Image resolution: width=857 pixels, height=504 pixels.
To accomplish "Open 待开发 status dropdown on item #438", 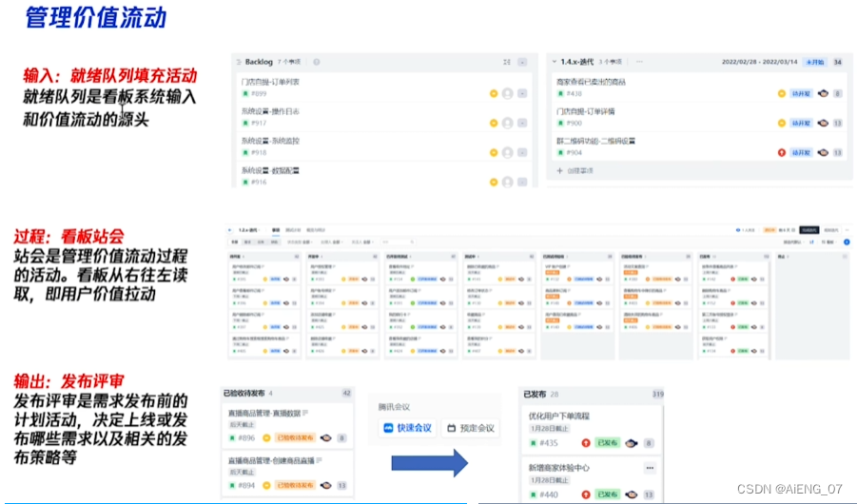I will click(x=801, y=93).
